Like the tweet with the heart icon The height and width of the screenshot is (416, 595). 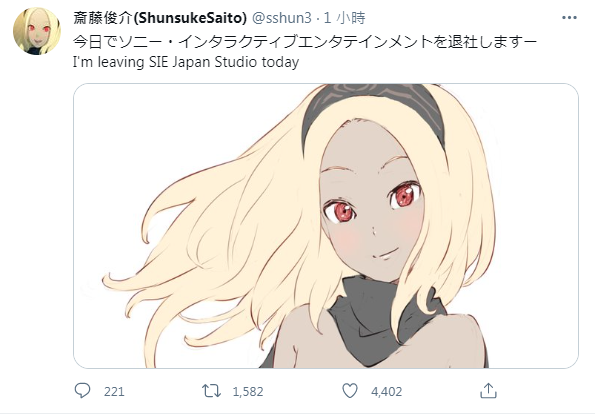(x=350, y=391)
